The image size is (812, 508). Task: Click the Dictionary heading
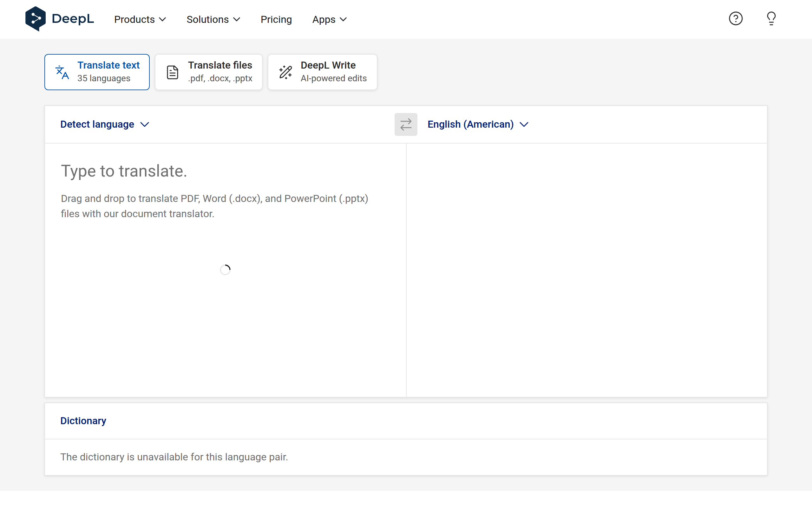point(83,421)
